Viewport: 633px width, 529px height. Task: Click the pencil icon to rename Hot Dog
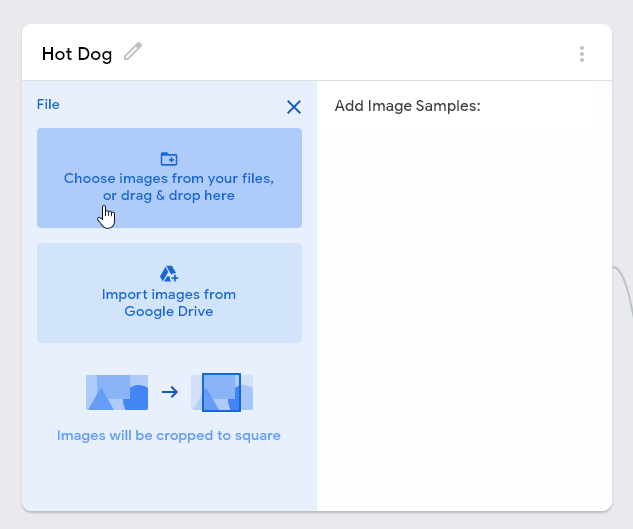click(x=133, y=52)
